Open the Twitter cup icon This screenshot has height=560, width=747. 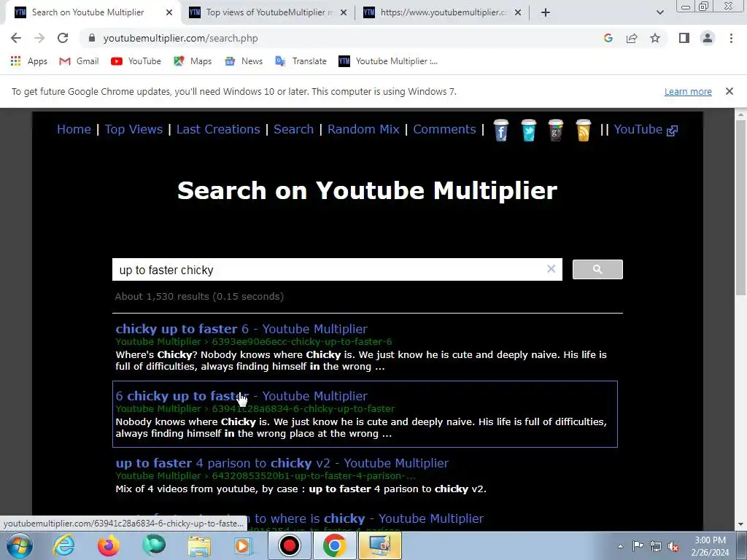click(x=528, y=130)
